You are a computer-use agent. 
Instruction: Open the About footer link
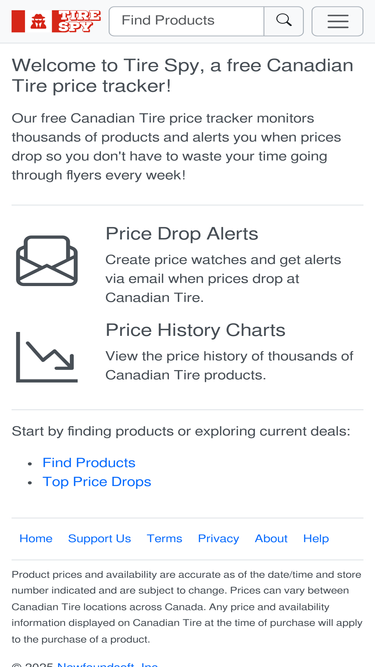pos(271,539)
